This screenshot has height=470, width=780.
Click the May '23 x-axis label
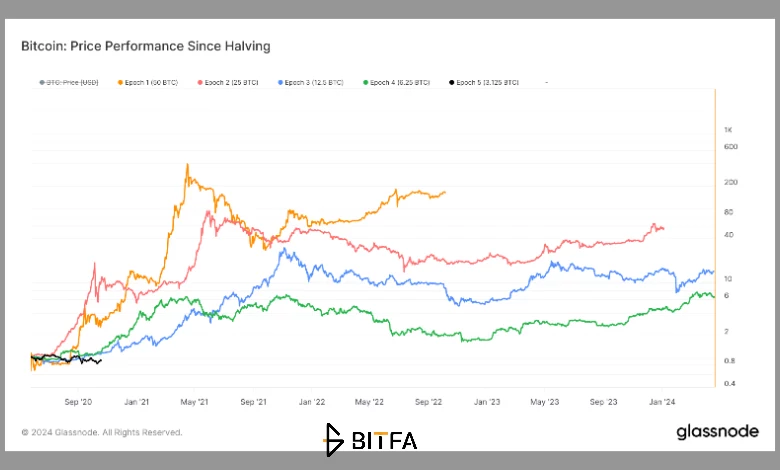[545, 402]
